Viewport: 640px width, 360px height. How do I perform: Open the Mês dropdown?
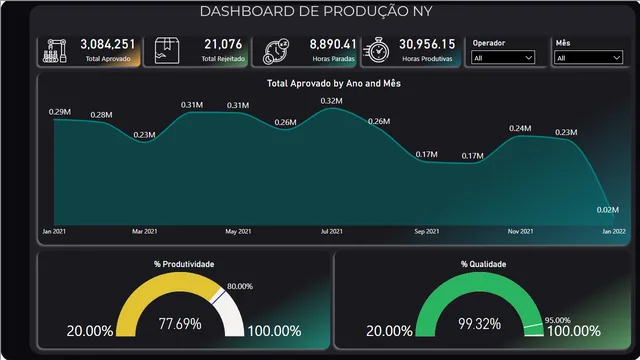tap(588, 58)
